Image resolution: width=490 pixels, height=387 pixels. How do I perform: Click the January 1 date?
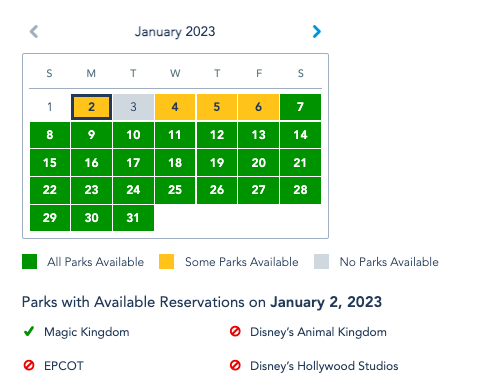(x=50, y=107)
